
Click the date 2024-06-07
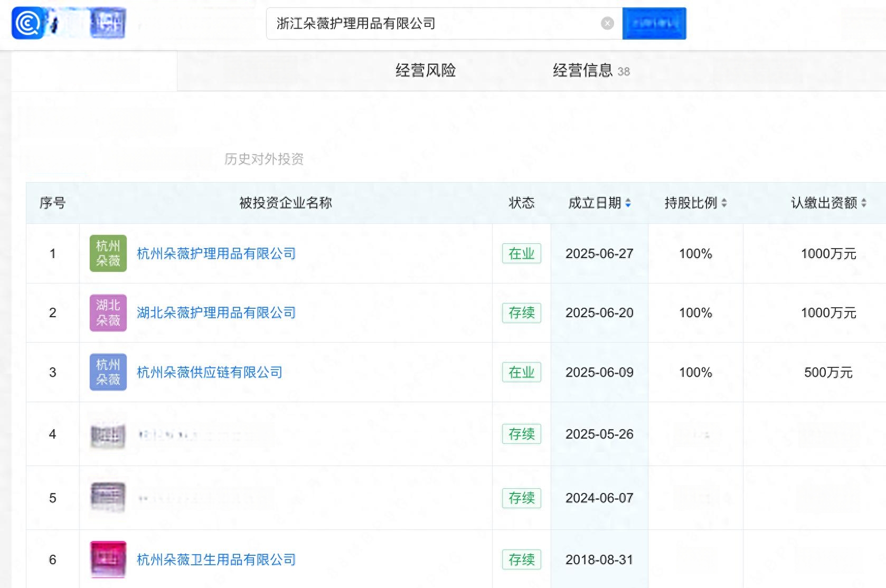click(599, 498)
